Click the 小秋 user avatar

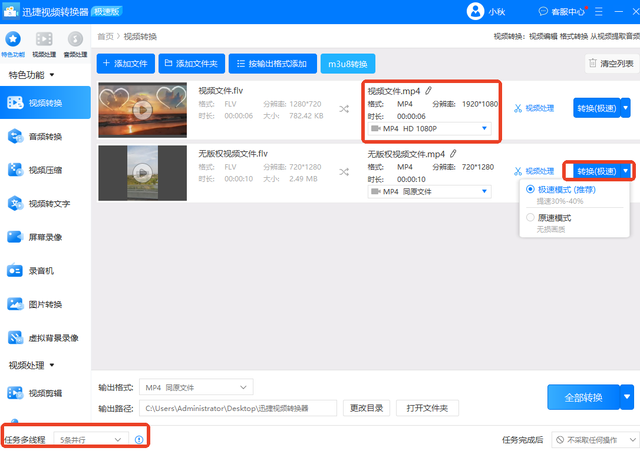475,11
